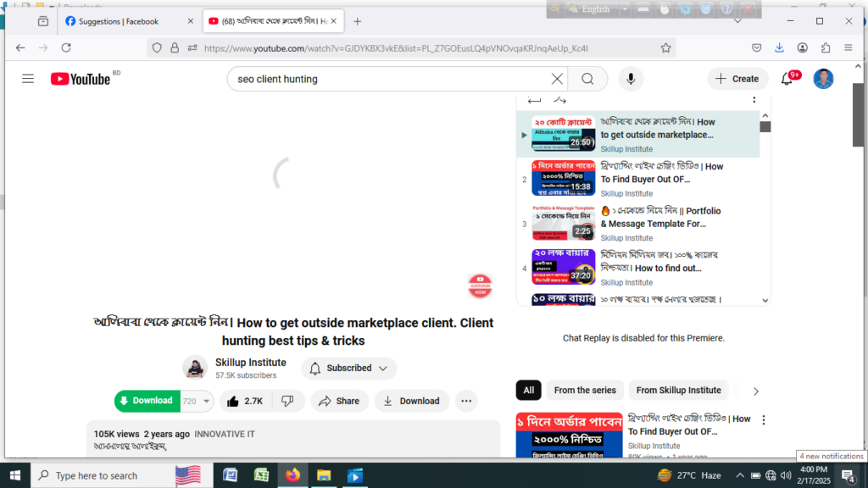
Task: Open more actions ellipsis below video
Action: (x=465, y=401)
